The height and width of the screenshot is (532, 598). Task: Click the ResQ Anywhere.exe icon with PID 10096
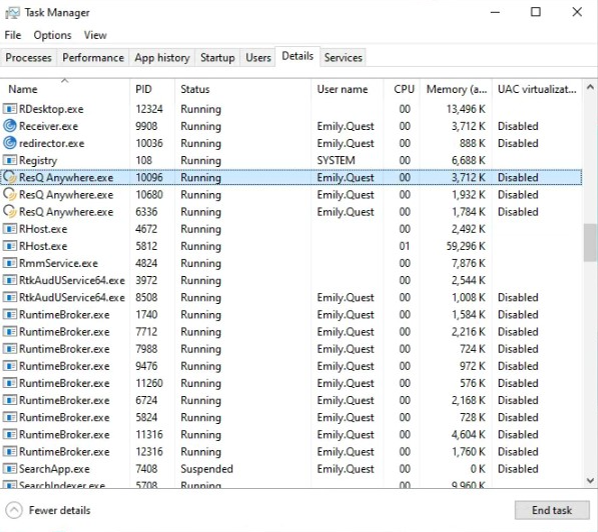coord(10,178)
